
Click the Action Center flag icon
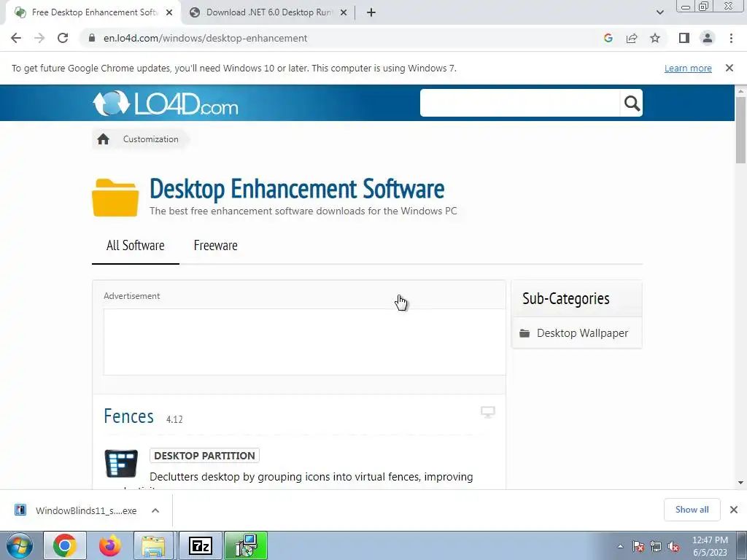pos(638,546)
